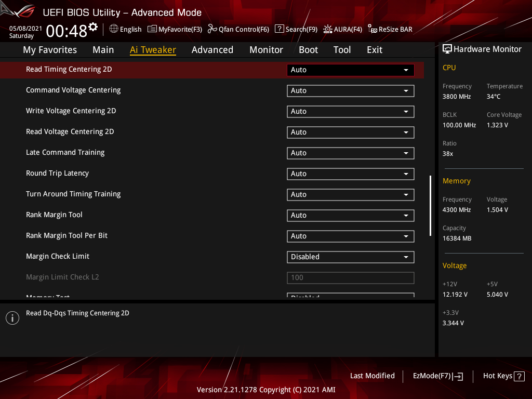The width and height of the screenshot is (532, 399).
Task: Click the memory frequency 4300 MHz value
Action: click(x=456, y=210)
